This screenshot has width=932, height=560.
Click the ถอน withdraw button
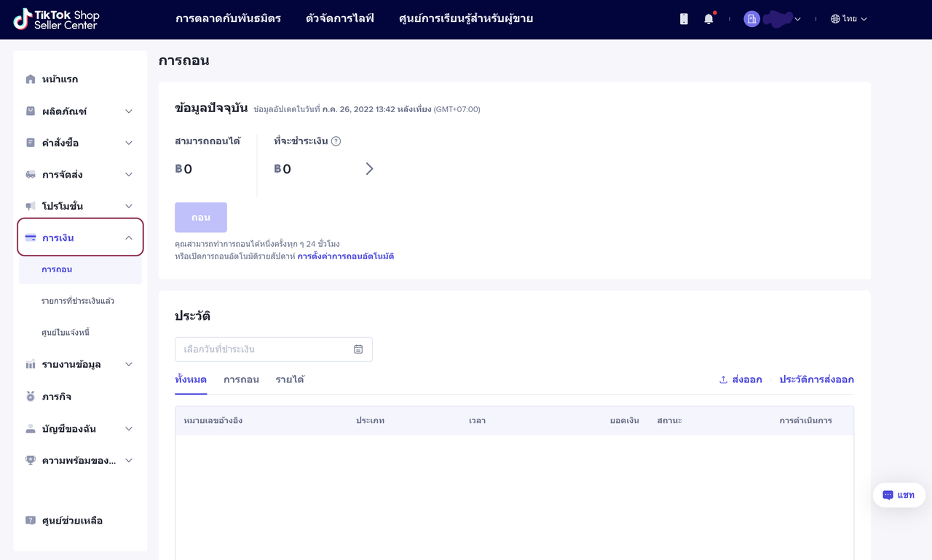pos(201,218)
